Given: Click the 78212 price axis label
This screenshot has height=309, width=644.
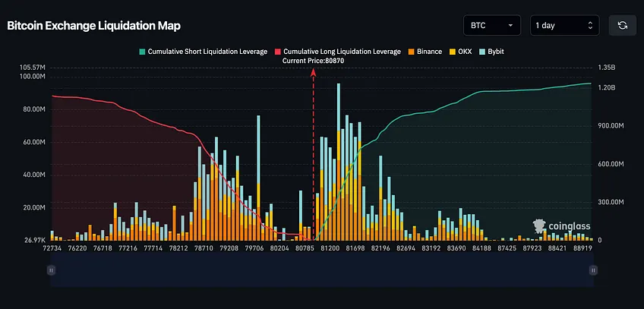Looking at the screenshot, I should point(179,249).
